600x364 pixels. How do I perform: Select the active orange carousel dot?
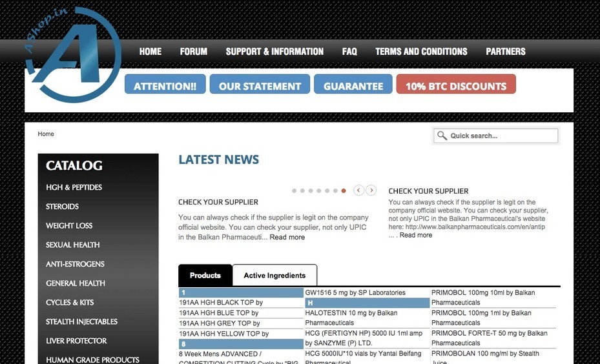[x=344, y=191]
